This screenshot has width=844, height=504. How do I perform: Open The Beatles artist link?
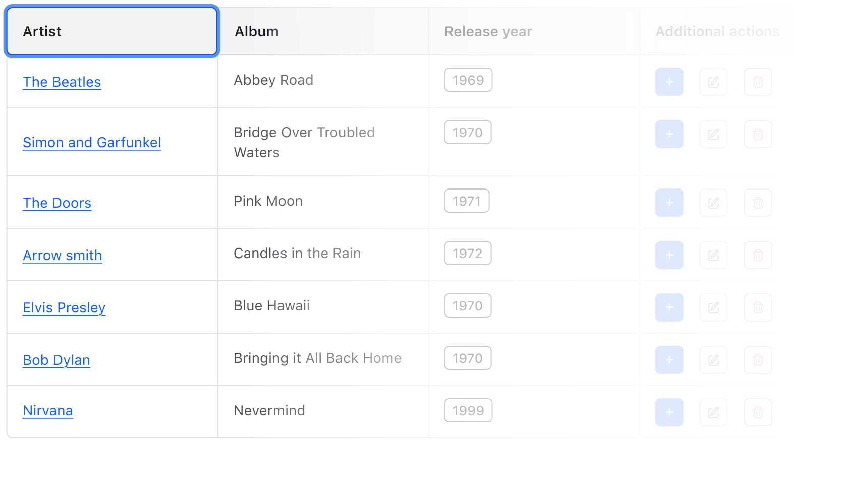62,82
